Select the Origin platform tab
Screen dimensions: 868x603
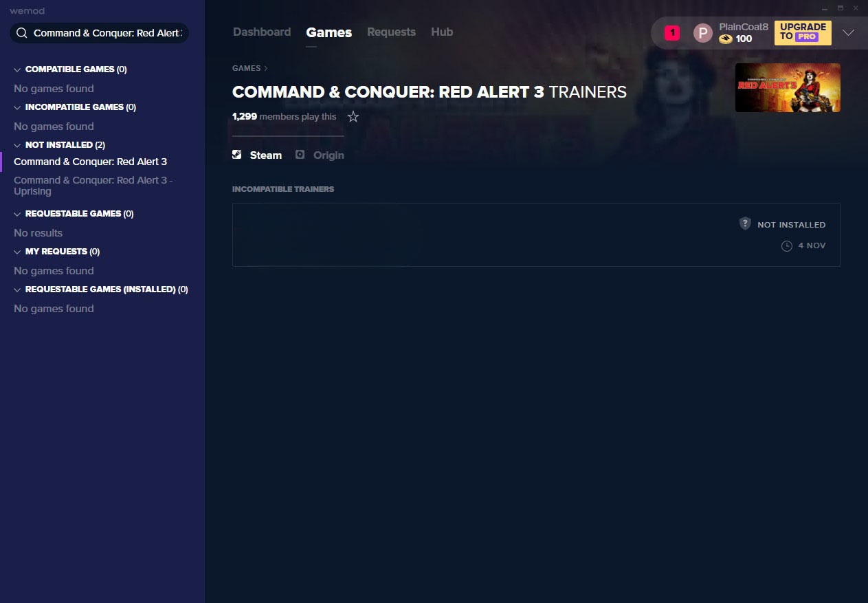320,155
